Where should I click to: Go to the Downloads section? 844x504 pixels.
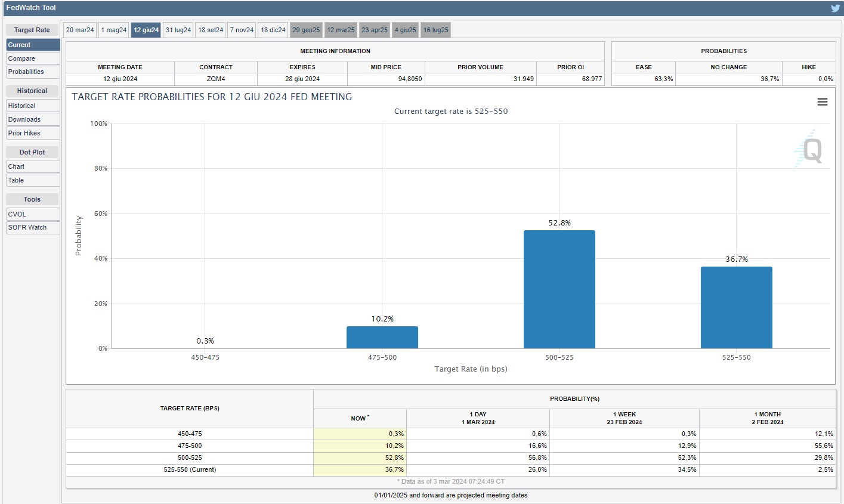[x=33, y=119]
